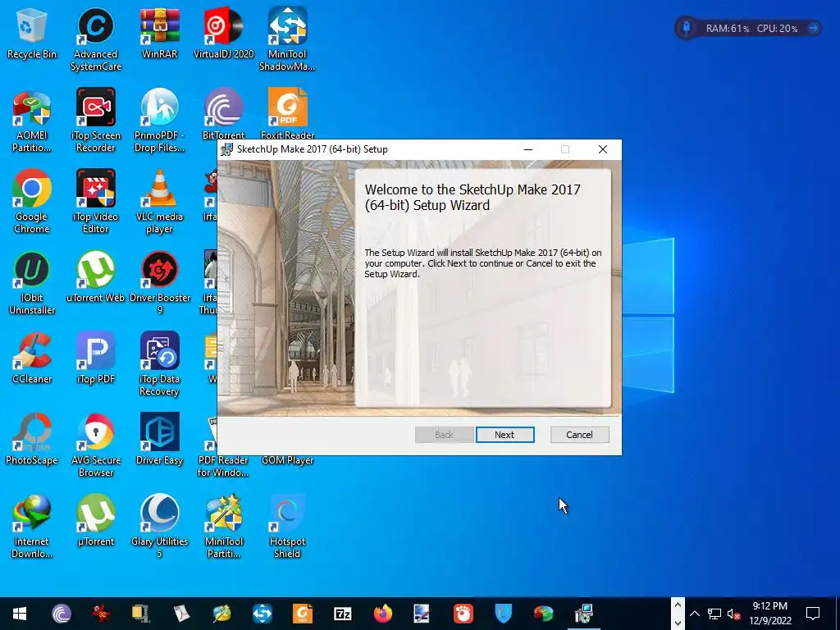
Task: Open Hotspot Shield from the taskbar
Action: (x=504, y=614)
